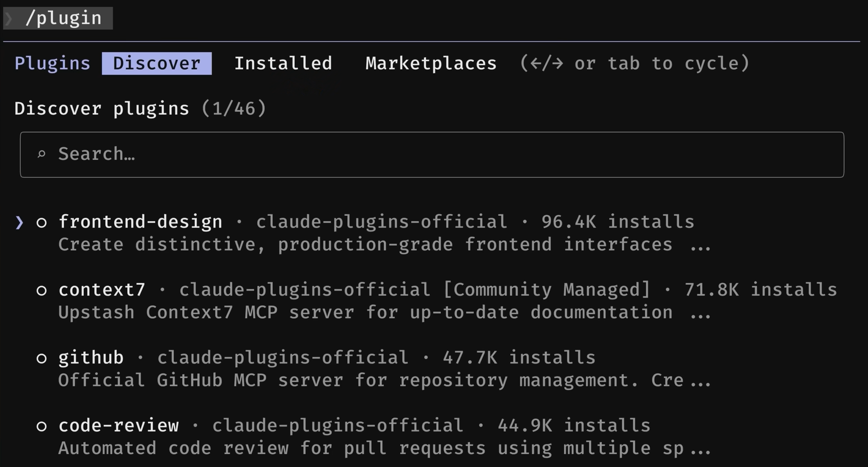The image size is (868, 467).
Task: Switch to the Installed tab
Action: [x=283, y=63]
